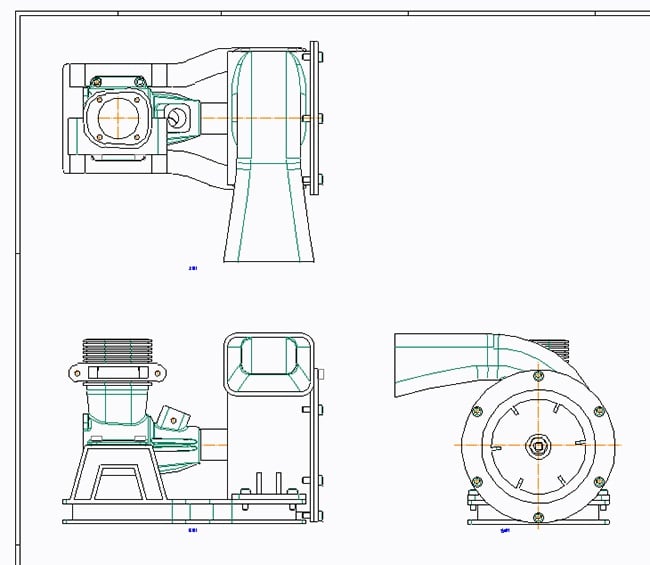Click the hexagonal shaft center in the side view
This screenshot has width=650, height=565.
pyautogui.click(x=539, y=445)
